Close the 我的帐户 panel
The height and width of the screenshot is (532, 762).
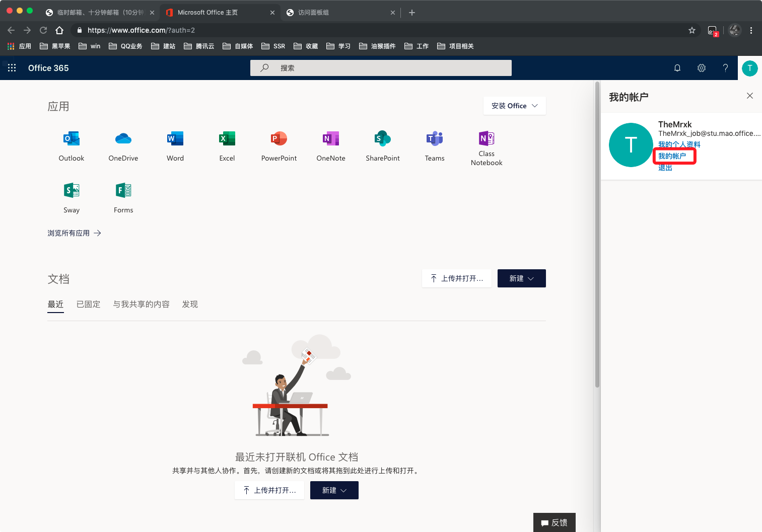[x=750, y=96]
